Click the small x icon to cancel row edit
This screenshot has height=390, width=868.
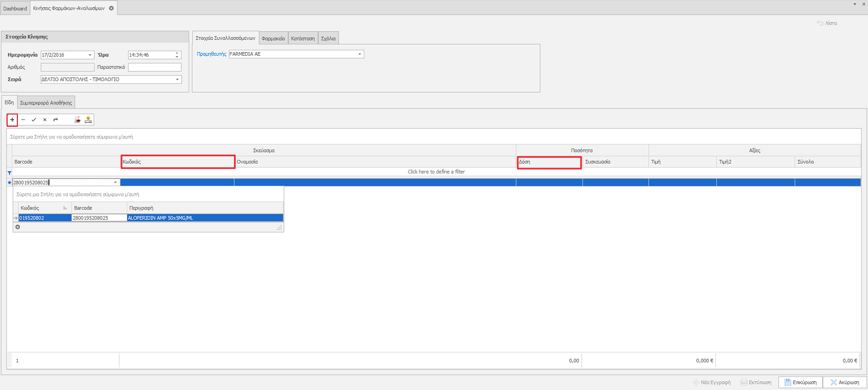tap(45, 120)
